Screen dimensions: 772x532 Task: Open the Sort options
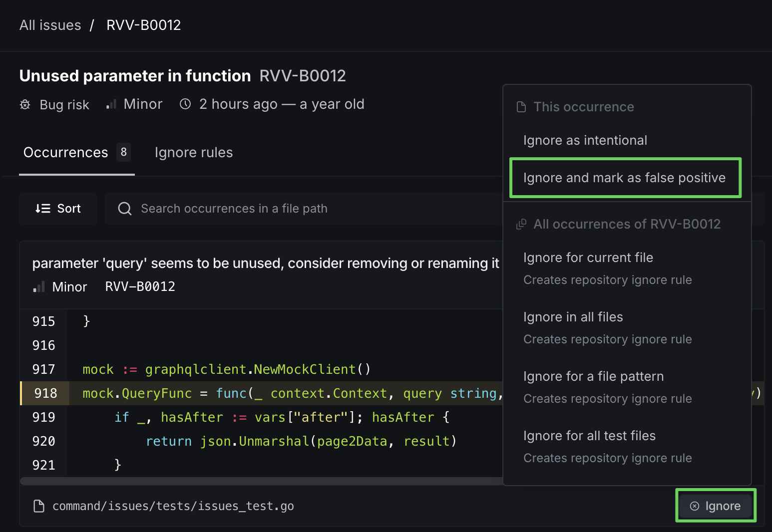pos(58,209)
